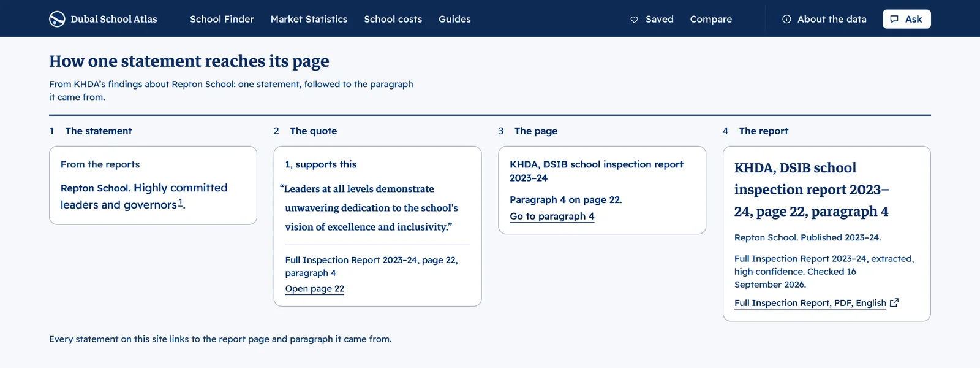
Task: Click the text Repton School. Published 2023–24
Action: point(808,237)
